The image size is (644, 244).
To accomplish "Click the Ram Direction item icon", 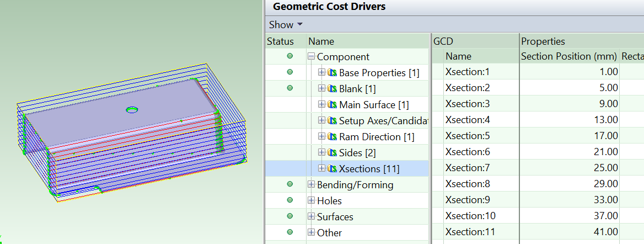I will [332, 137].
